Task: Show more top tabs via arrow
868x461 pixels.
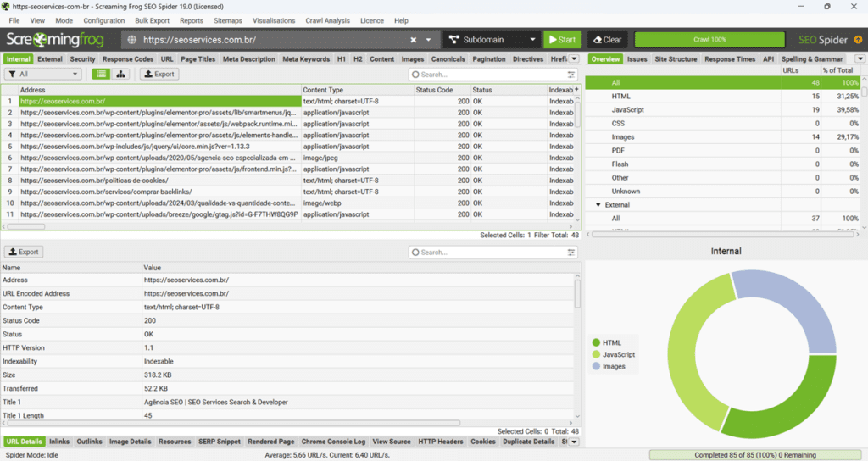Action: point(574,58)
